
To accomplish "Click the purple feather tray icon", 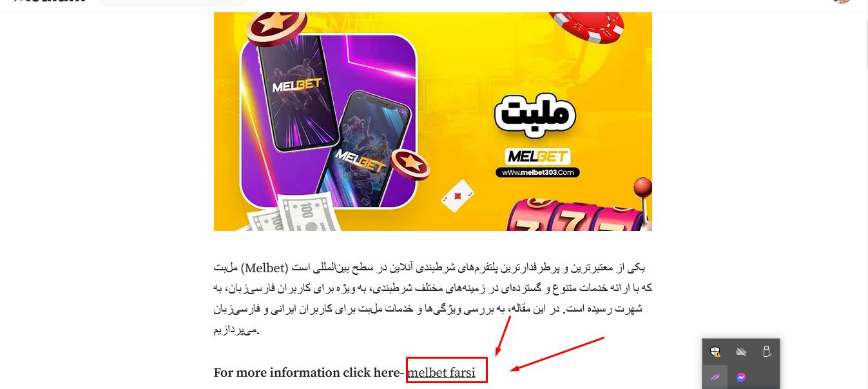I will 715,377.
